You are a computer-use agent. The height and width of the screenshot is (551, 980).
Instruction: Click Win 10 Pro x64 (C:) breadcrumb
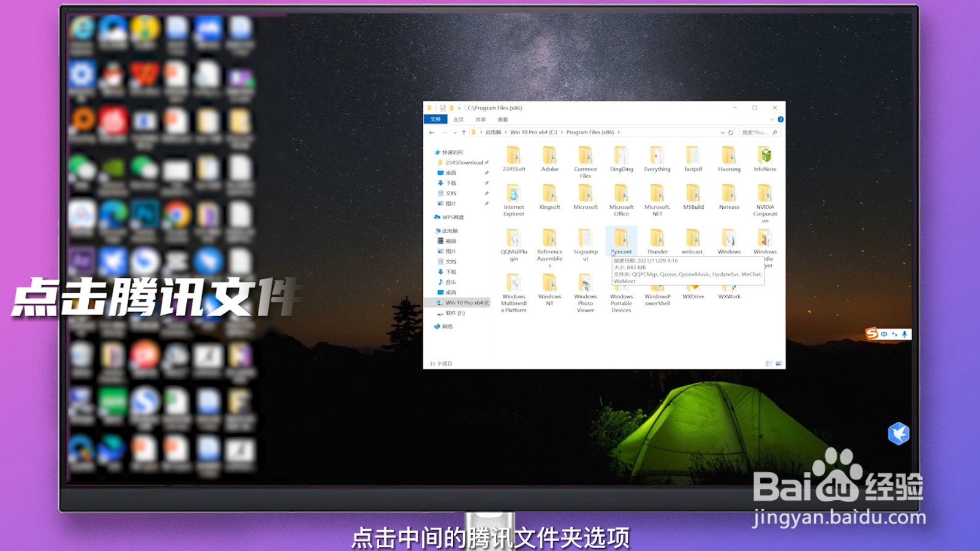click(533, 132)
